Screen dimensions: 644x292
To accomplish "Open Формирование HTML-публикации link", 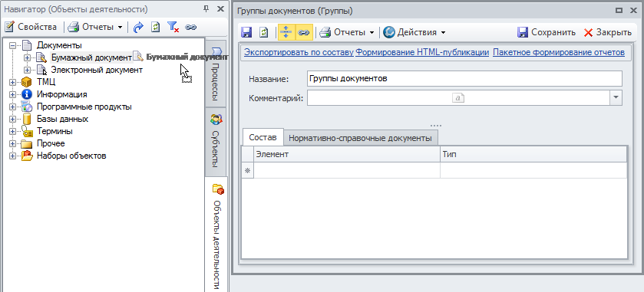I will pyautogui.click(x=422, y=52).
